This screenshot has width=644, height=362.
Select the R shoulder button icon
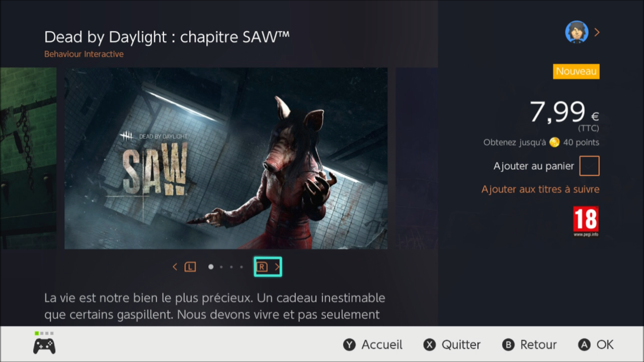point(262,267)
